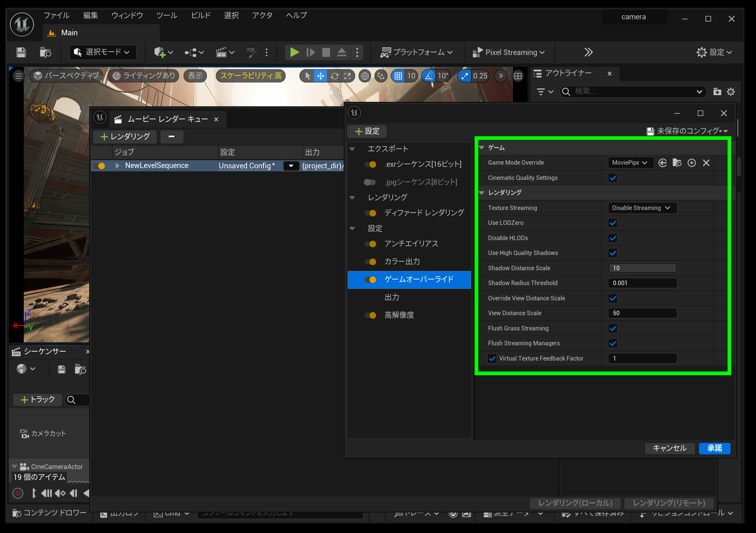The image size is (756, 533).
Task: Open outliner settings gear icon
Action: tap(731, 92)
